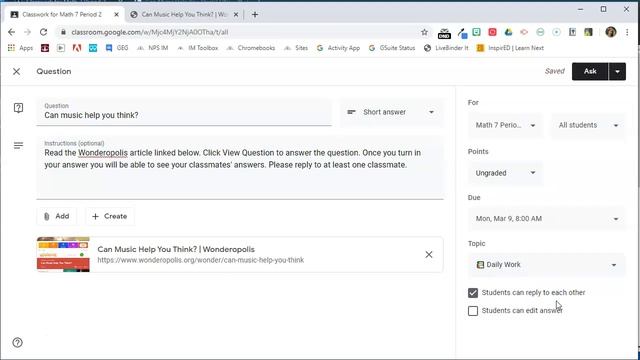The height and width of the screenshot is (360, 640).
Task: Click the question type icon beside the title
Action: click(x=18, y=108)
